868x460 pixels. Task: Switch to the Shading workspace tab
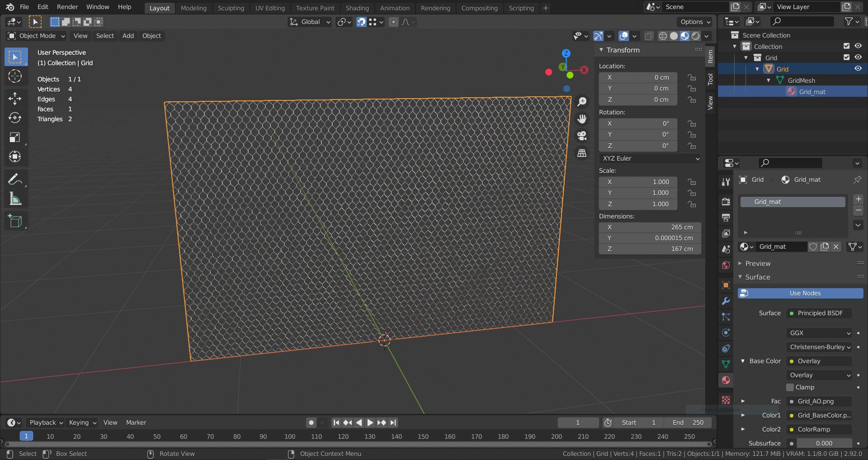pos(357,8)
